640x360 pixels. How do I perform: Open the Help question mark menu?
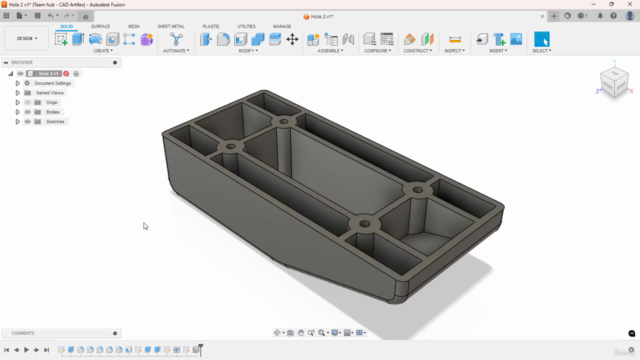tap(613, 16)
